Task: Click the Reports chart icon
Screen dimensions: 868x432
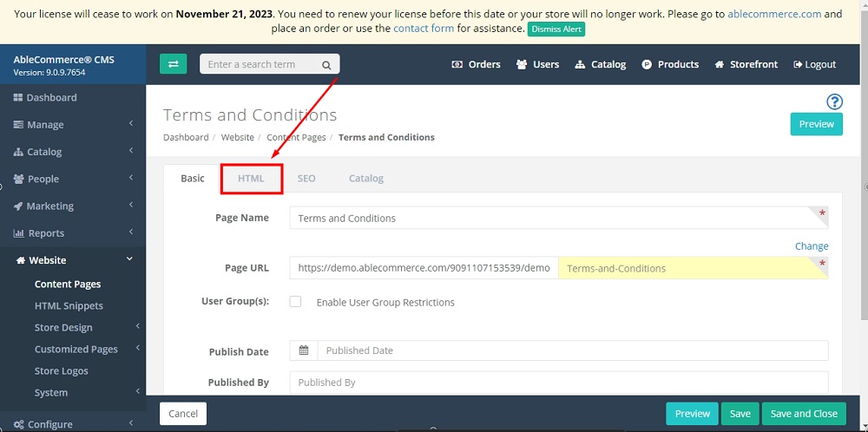Action: pos(19,233)
